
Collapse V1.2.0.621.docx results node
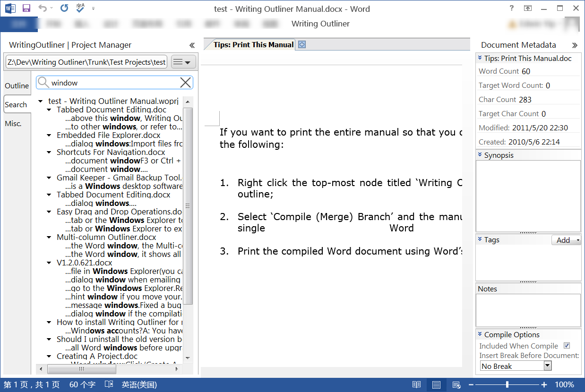pyautogui.click(x=49, y=263)
